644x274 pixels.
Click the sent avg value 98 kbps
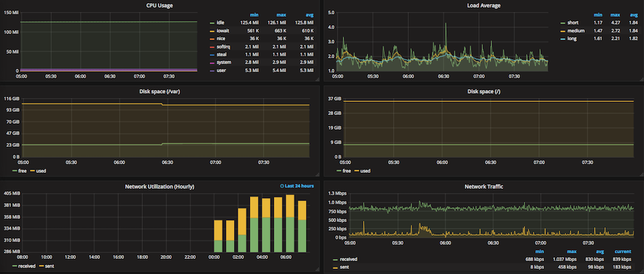[596, 267]
